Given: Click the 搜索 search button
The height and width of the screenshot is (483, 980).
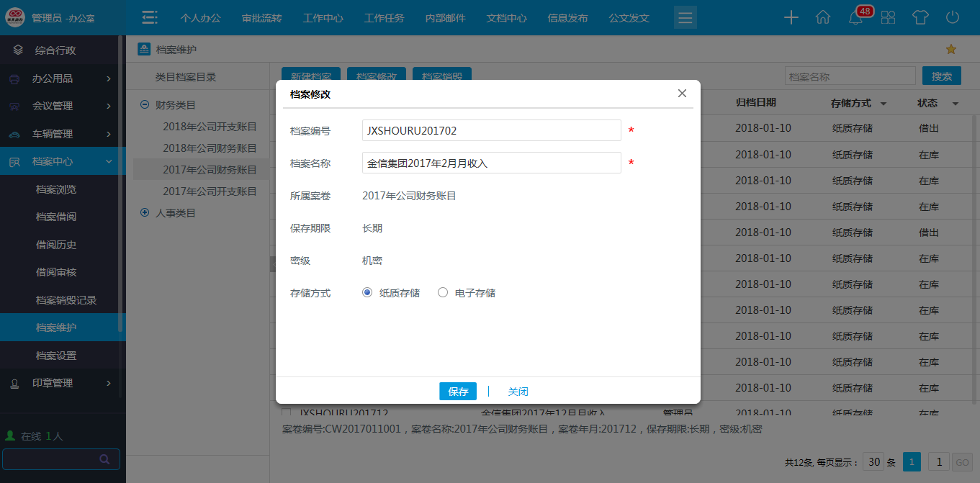Looking at the screenshot, I should [x=941, y=75].
